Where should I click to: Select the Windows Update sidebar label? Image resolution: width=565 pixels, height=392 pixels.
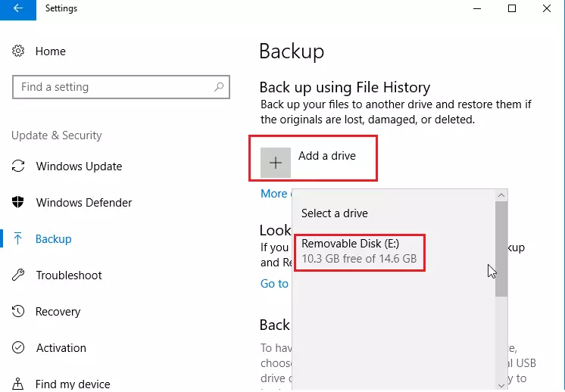(x=79, y=166)
